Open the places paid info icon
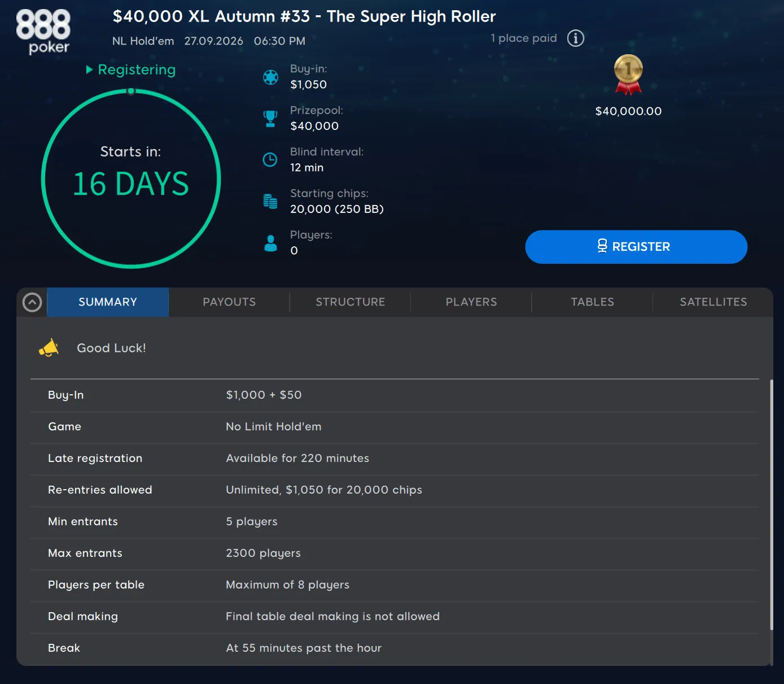The width and height of the screenshot is (784, 684). (x=575, y=38)
